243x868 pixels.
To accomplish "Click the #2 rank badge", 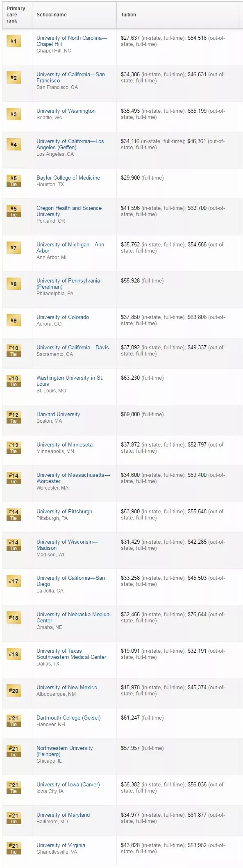I will (14, 77).
